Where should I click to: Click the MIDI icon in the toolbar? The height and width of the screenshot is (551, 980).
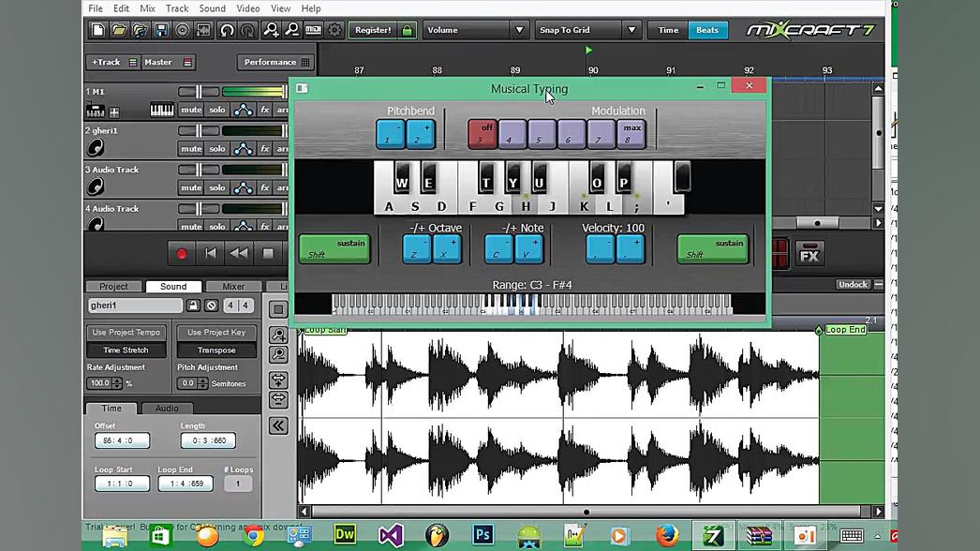tap(313, 30)
